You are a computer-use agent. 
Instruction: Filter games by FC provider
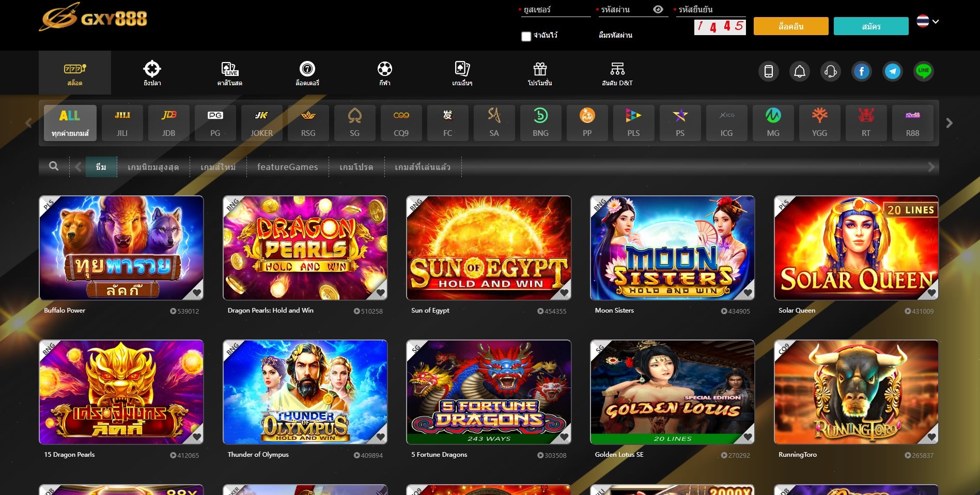coord(448,123)
